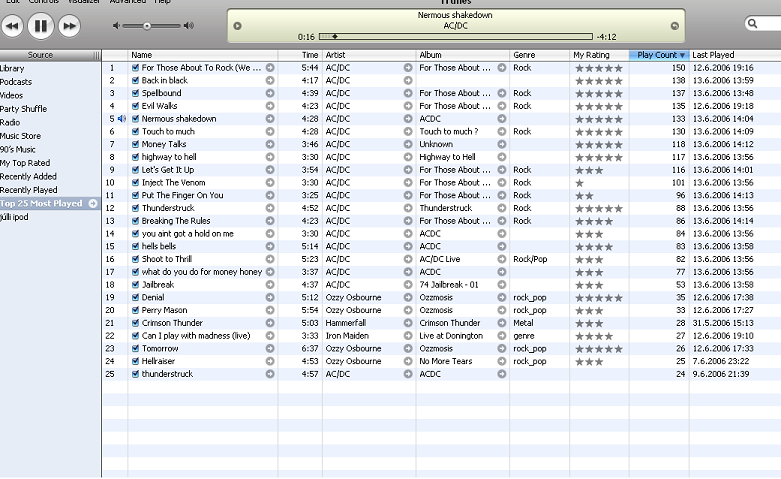This screenshot has width=781, height=479.
Task: Click the name arrow for Spellbound
Action: point(270,93)
